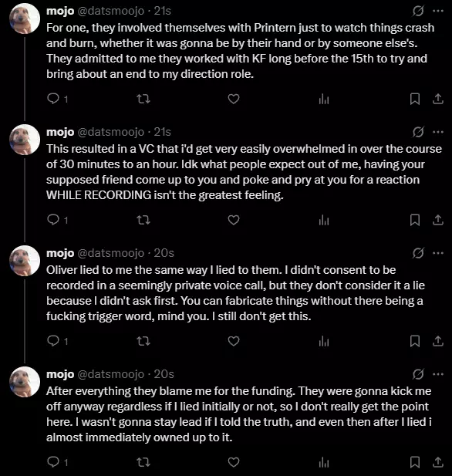Open more options on the funding tweet

click(x=438, y=374)
